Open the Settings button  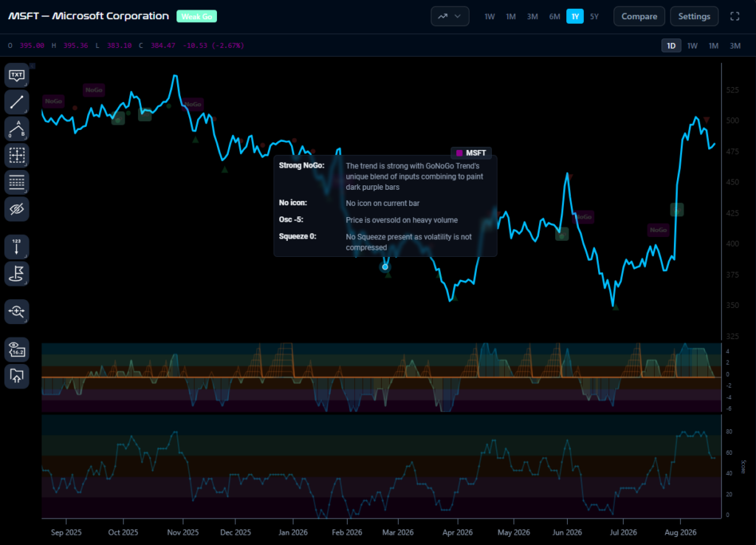click(694, 16)
